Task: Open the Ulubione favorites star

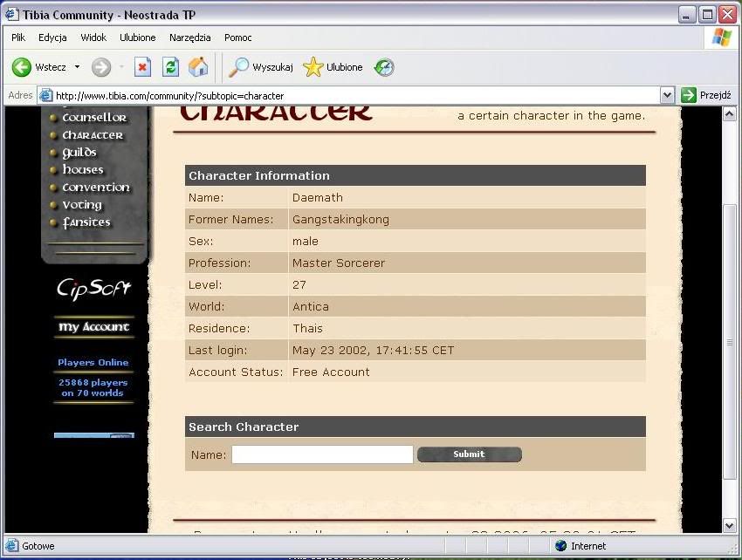Action: tap(313, 67)
